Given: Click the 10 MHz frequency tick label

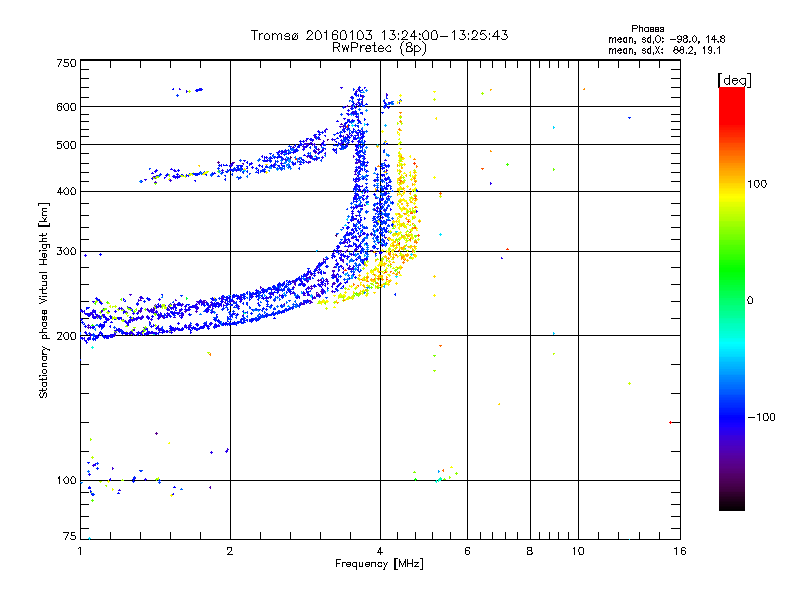Looking at the screenshot, I should pos(578,551).
